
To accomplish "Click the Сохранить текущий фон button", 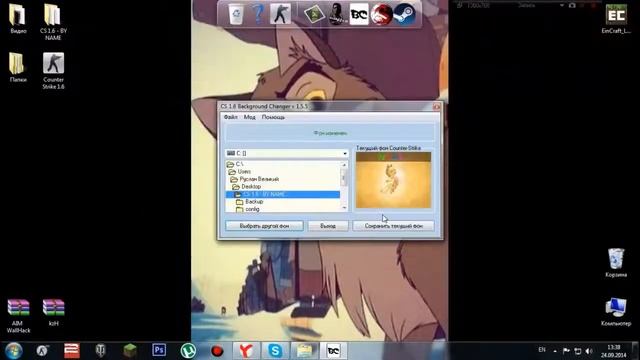I will pyautogui.click(x=393, y=226).
